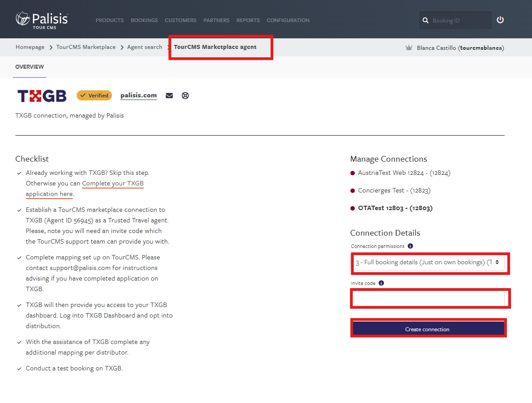Screen dimensions: 532x403
Task: Open the Customers menu
Action: pos(181,20)
